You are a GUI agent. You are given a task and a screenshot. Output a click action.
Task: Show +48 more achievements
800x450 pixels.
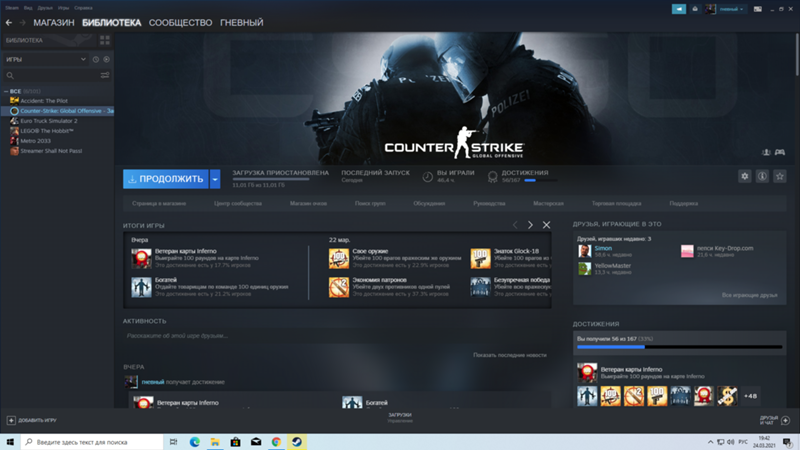click(x=750, y=396)
